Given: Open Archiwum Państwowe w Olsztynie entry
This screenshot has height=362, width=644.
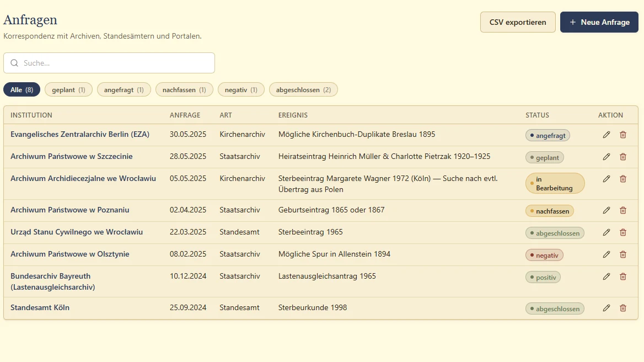Looking at the screenshot, I should (70, 254).
